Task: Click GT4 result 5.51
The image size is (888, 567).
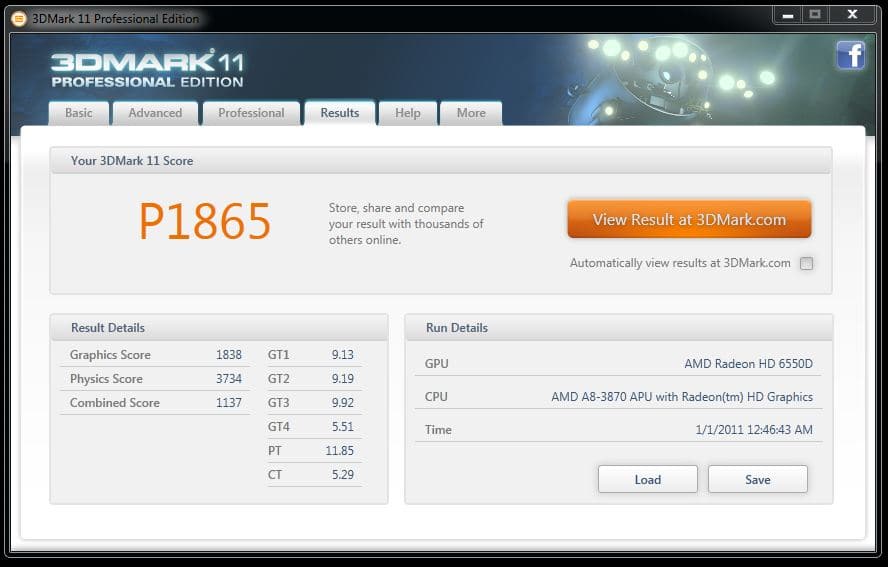Action: pos(343,427)
